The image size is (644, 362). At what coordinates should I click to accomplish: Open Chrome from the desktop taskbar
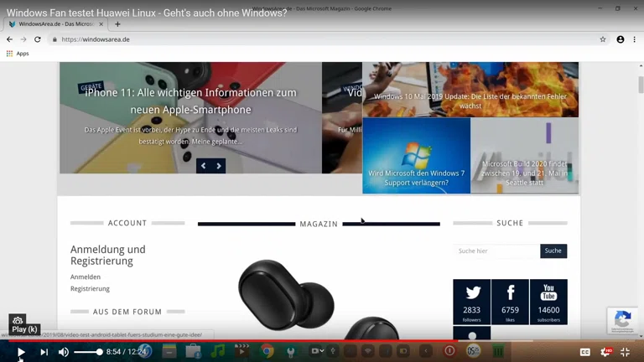tap(267, 351)
